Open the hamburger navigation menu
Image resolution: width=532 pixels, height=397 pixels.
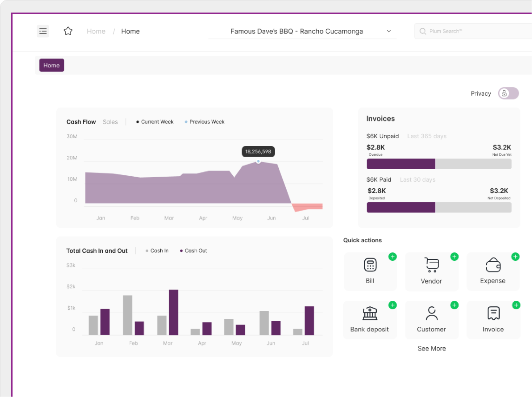[x=43, y=31]
